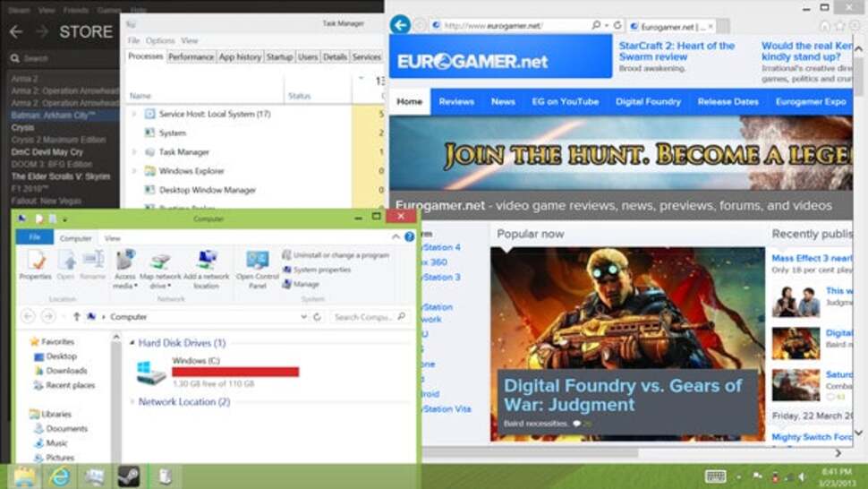Click the Eurogamer.net logo
The image size is (868, 489).
(x=472, y=61)
